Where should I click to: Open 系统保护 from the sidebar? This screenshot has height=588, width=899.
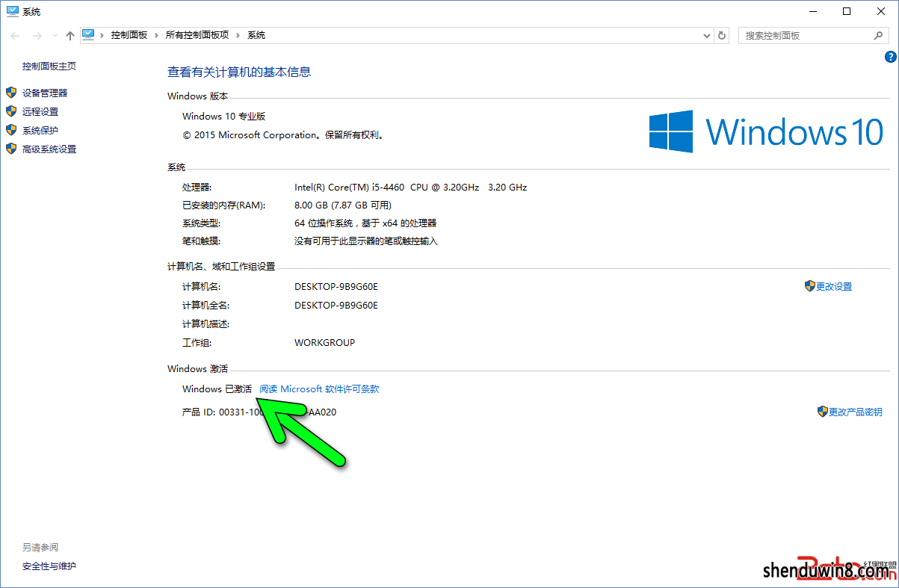tap(40, 130)
